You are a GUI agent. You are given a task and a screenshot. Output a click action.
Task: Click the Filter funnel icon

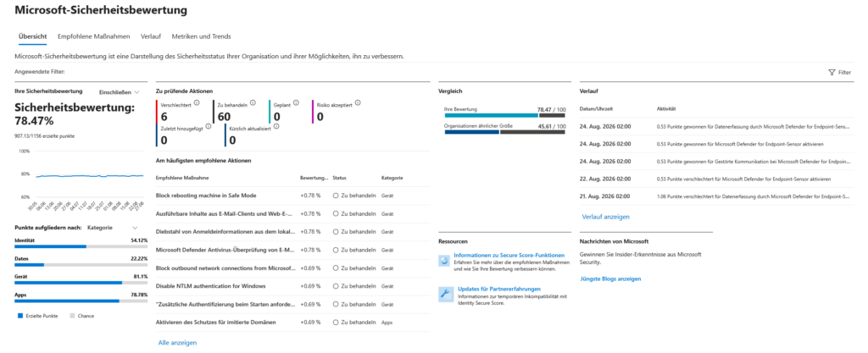[832, 72]
